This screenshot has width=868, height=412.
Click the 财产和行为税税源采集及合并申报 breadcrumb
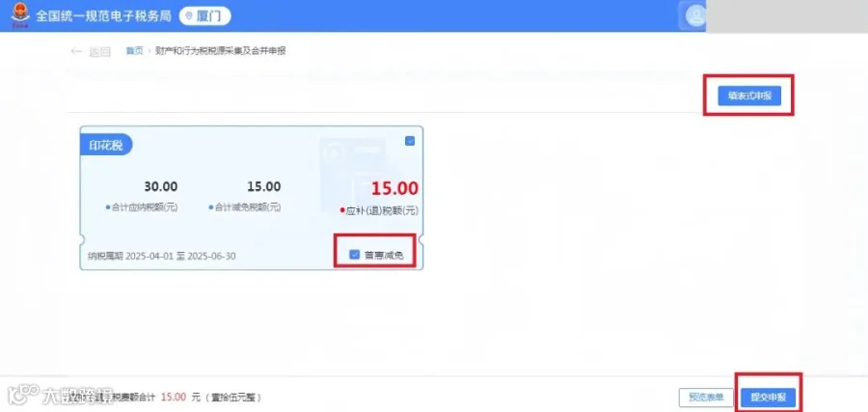[220, 51]
